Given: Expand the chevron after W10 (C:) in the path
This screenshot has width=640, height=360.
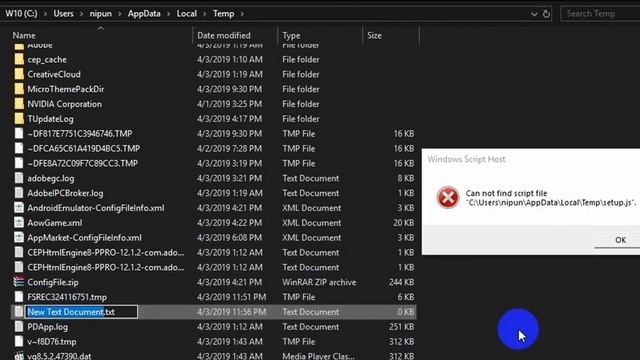Looking at the screenshot, I should click(x=45, y=14).
